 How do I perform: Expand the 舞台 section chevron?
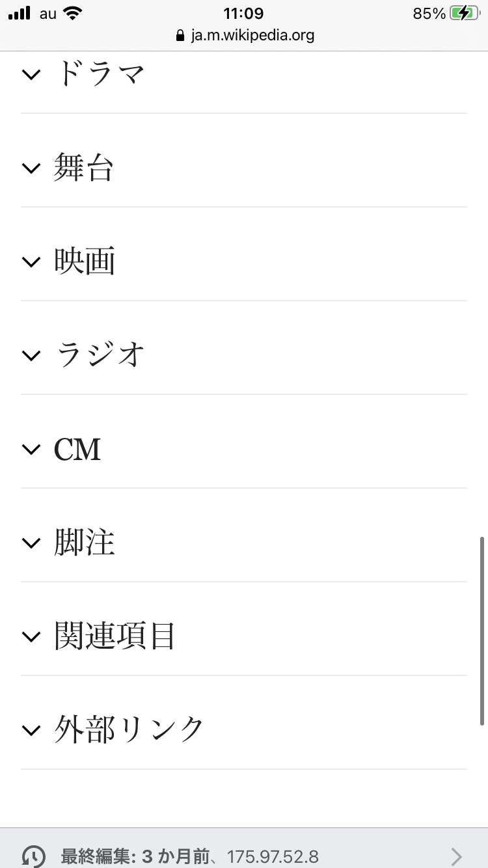[x=31, y=169]
